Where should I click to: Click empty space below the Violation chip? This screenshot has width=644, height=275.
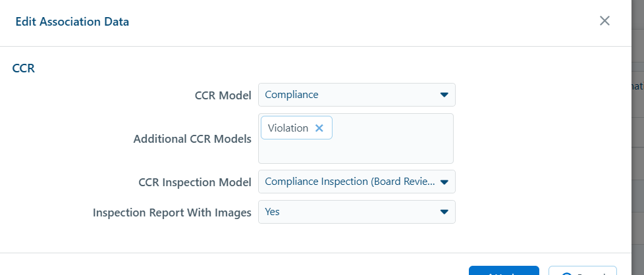tap(356, 152)
